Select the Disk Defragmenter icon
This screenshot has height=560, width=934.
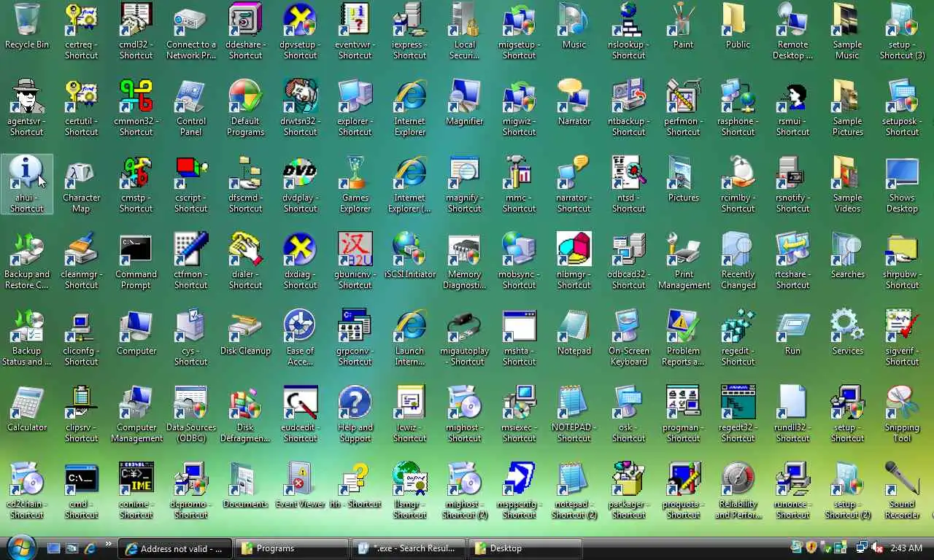(246, 414)
